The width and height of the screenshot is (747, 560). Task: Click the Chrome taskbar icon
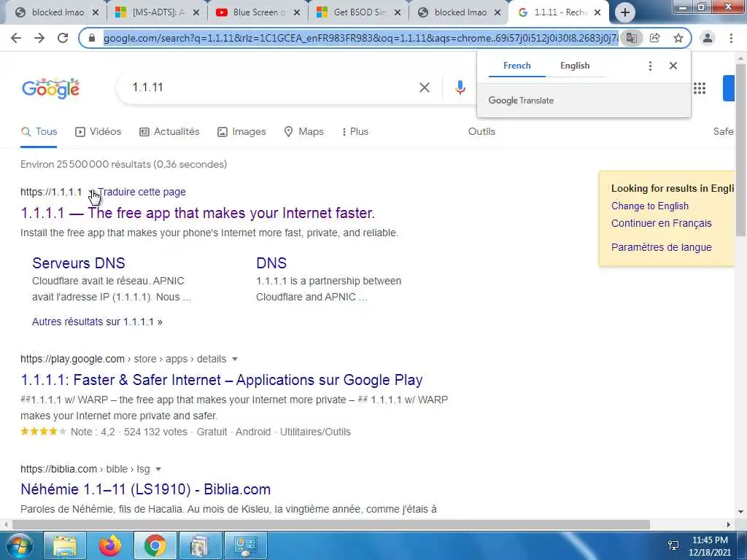(x=155, y=545)
